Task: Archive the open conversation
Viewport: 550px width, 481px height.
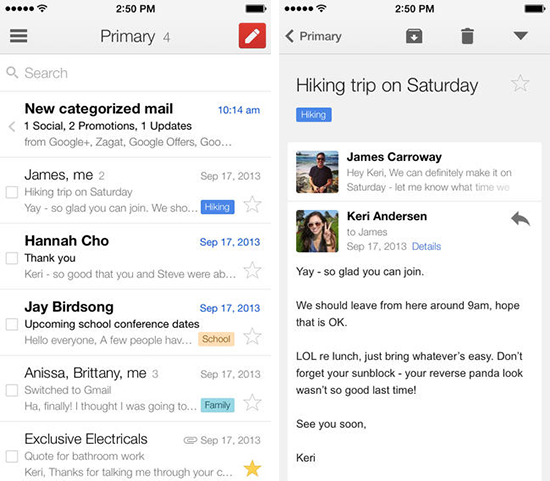Action: pos(414,36)
